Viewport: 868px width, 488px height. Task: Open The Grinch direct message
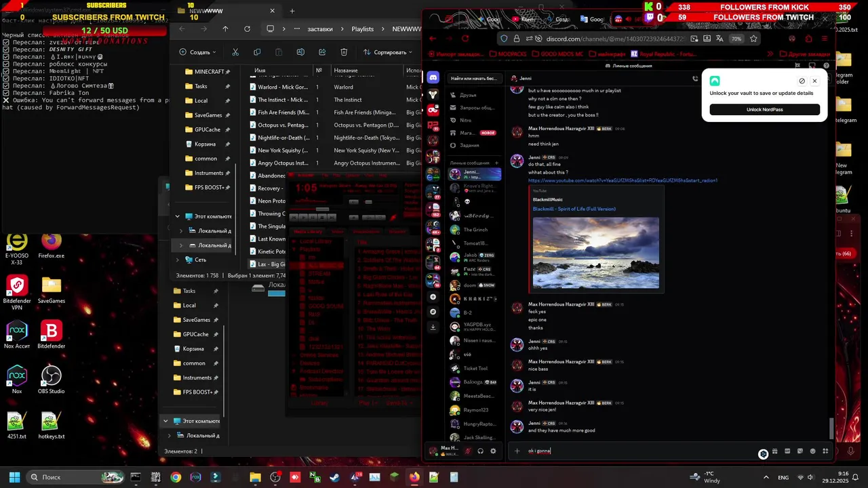474,230
